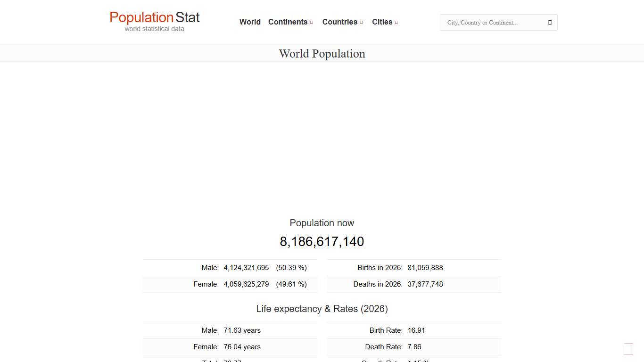Image resolution: width=644 pixels, height=362 pixels.
Task: Click the City, Country or Continent search field
Action: pyautogui.click(x=490, y=22)
